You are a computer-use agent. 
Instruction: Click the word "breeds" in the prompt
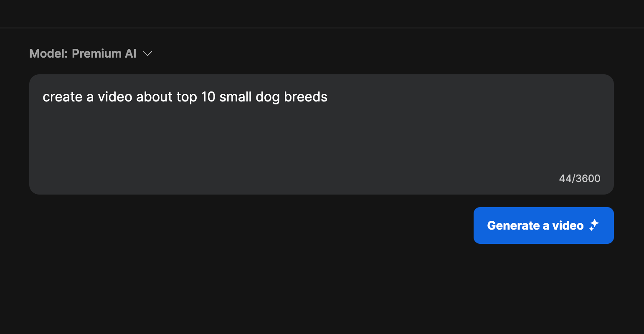pos(306,97)
